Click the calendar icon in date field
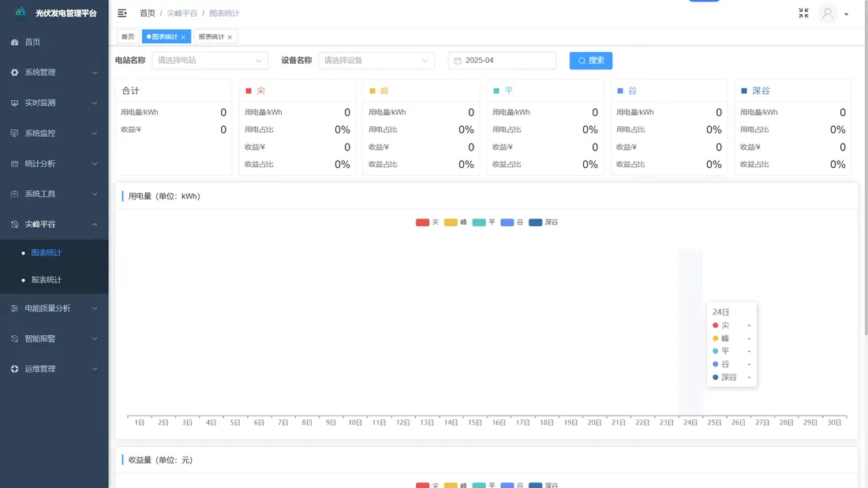Viewport: 868px width, 488px height. pyautogui.click(x=458, y=61)
